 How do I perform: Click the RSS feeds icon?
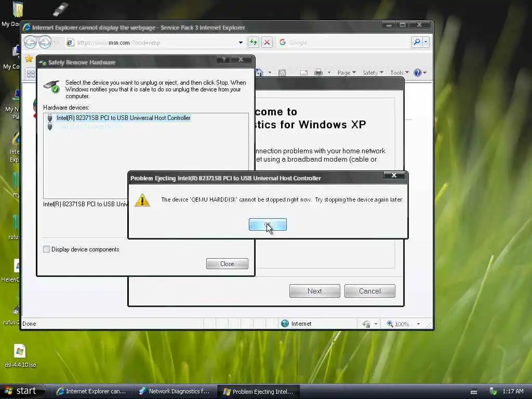[282, 73]
